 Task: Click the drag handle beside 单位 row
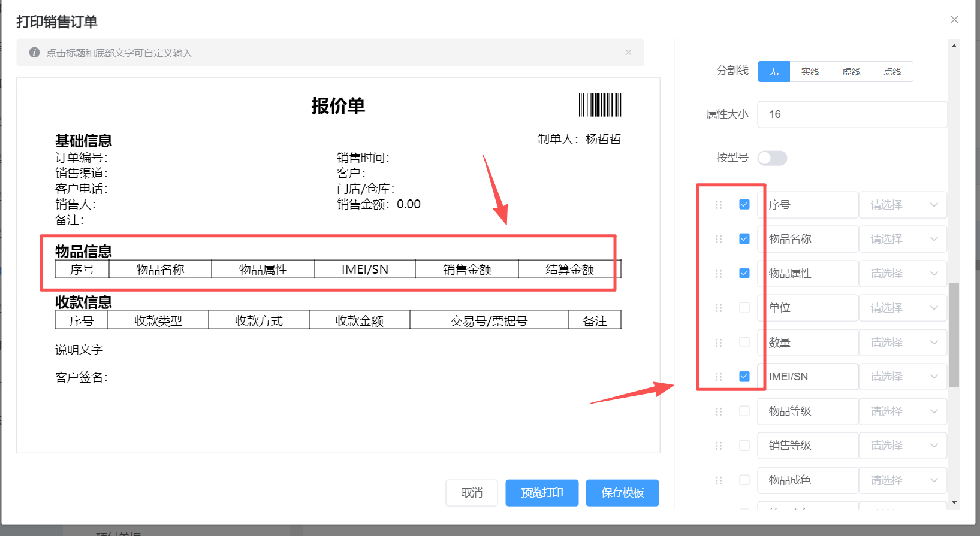(x=719, y=308)
